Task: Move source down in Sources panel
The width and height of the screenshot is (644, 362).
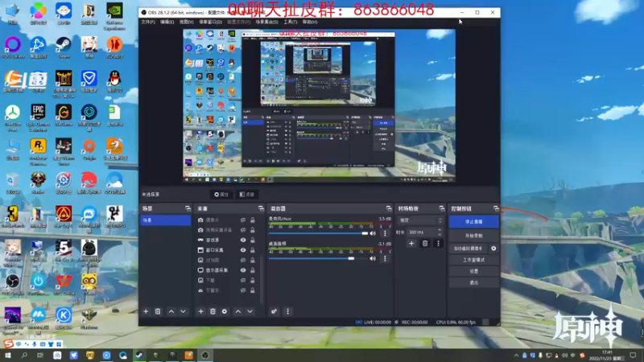Action: tap(250, 311)
